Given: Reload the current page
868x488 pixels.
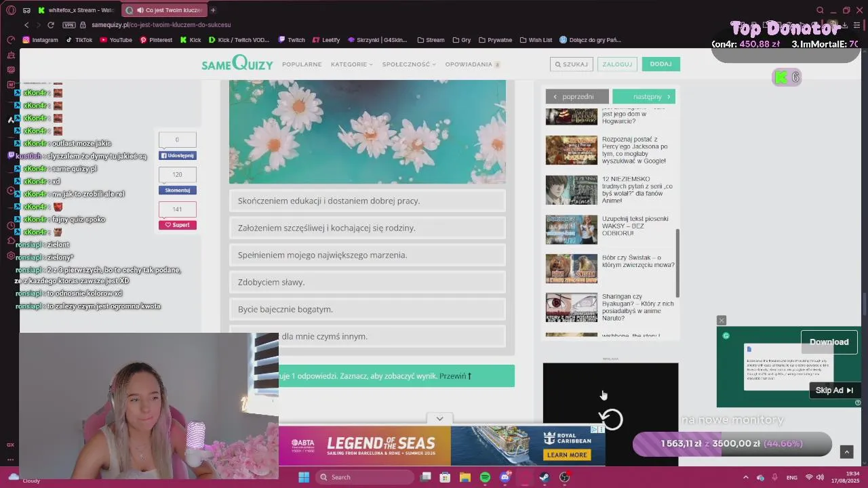Looking at the screenshot, I should pyautogui.click(x=50, y=25).
